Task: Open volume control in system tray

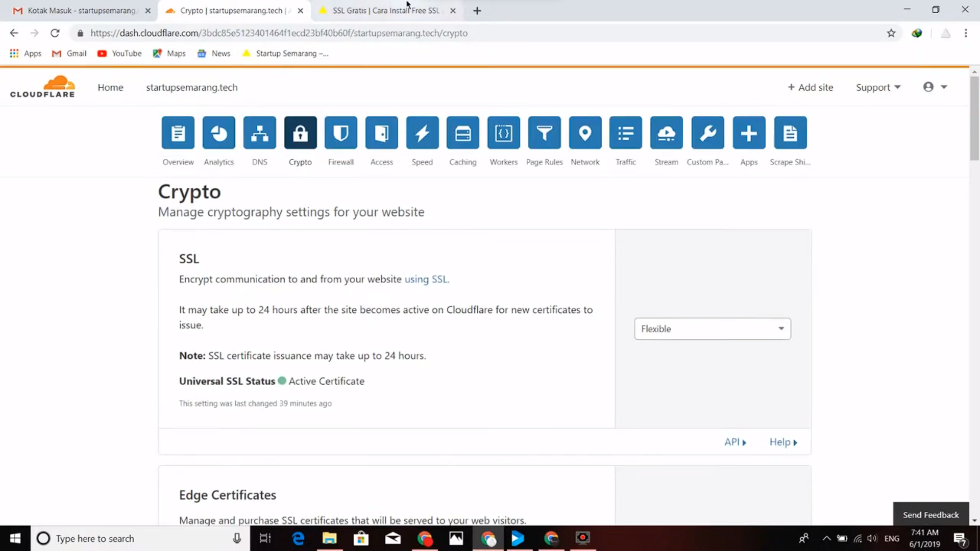Action: tap(872, 538)
